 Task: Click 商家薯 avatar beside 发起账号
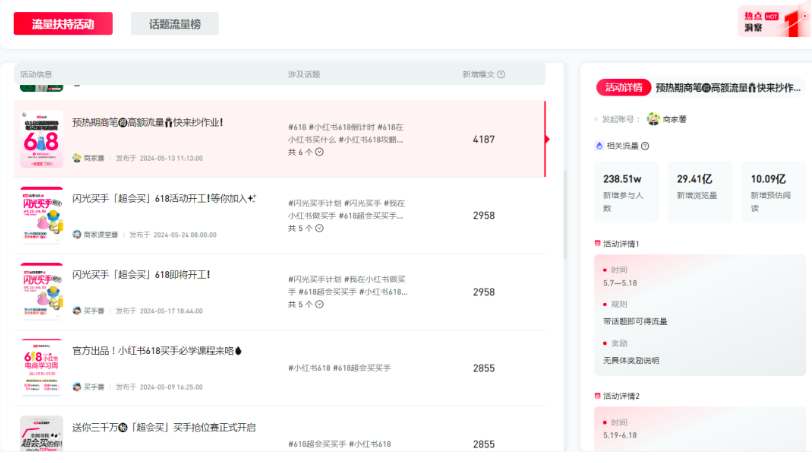[x=653, y=119]
